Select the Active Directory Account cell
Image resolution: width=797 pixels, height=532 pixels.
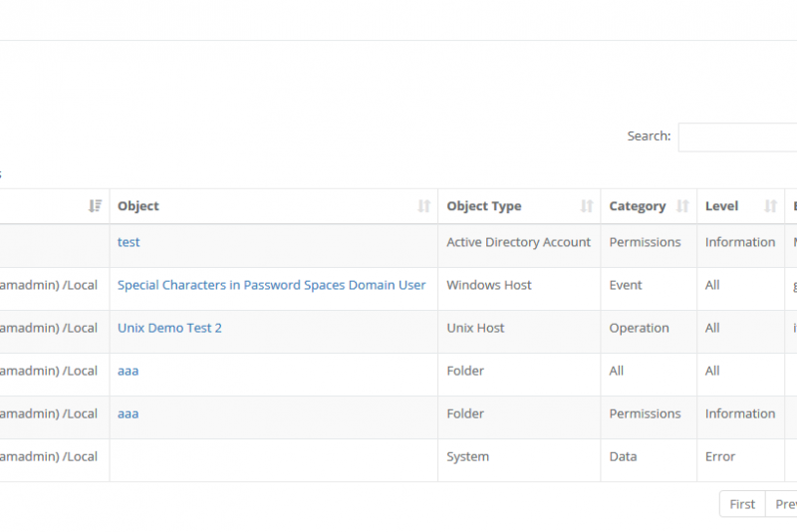[518, 242]
